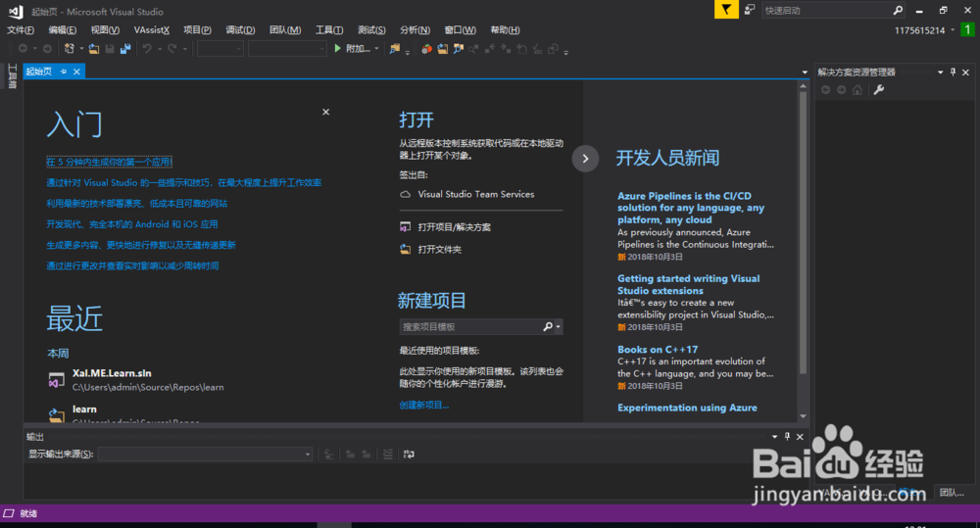Click the yellow notifications filter flag
The height and width of the screenshot is (528, 980).
(x=726, y=10)
